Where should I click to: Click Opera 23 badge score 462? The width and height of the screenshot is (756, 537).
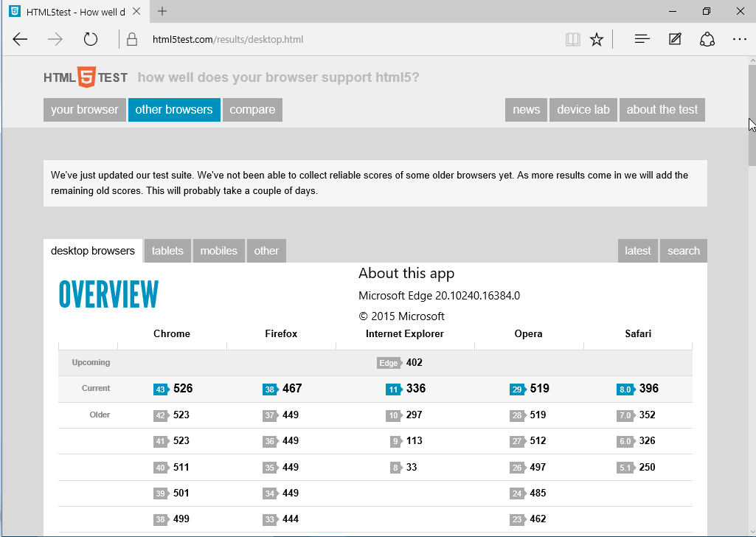pyautogui.click(x=517, y=519)
